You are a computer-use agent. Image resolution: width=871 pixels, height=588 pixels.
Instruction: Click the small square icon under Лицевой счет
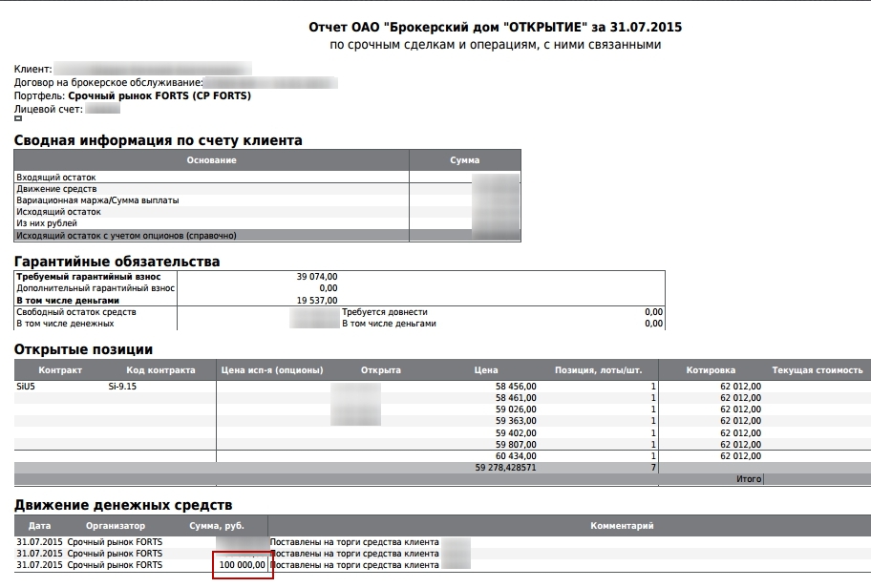coord(18,119)
